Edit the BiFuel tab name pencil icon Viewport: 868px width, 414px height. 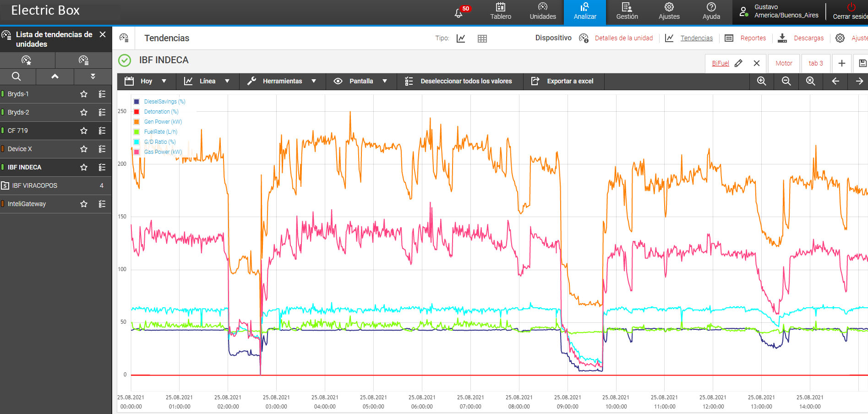pos(738,63)
